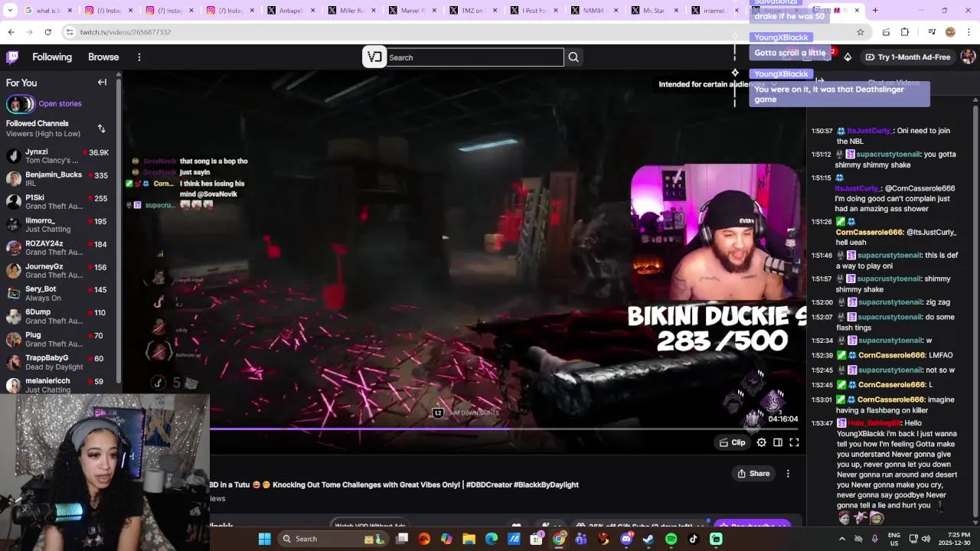This screenshot has height=551, width=980.
Task: Click the Clip button on the player
Action: tap(732, 442)
